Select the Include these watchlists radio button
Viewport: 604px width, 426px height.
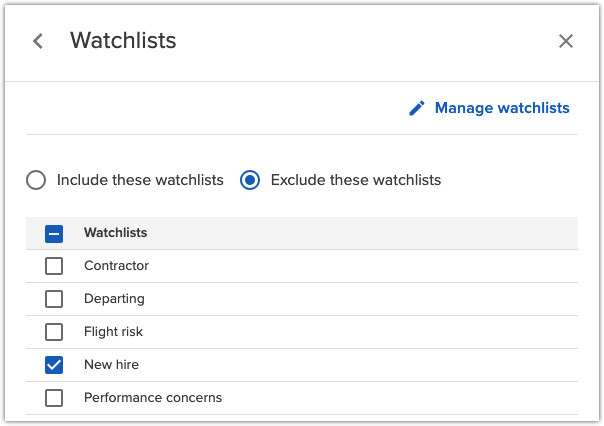pyautogui.click(x=36, y=180)
